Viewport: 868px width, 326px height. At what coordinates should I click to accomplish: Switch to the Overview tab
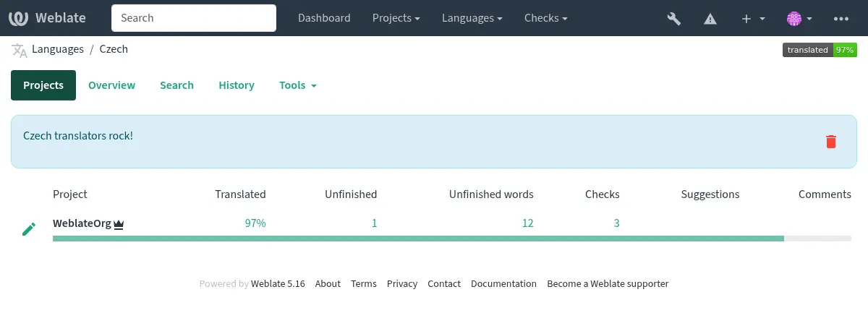pyautogui.click(x=111, y=85)
